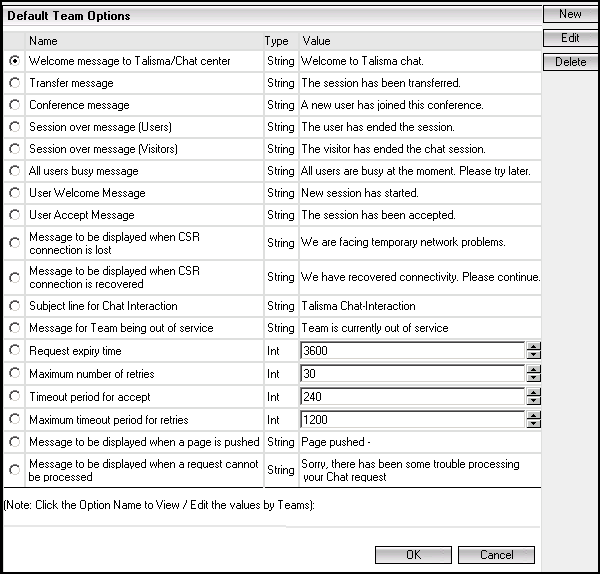The height and width of the screenshot is (574, 600).
Task: Select Maximum number of retries radio
Action: click(15, 373)
